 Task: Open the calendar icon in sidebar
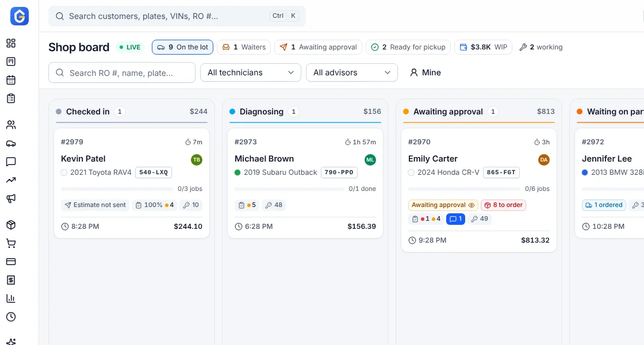tap(11, 80)
